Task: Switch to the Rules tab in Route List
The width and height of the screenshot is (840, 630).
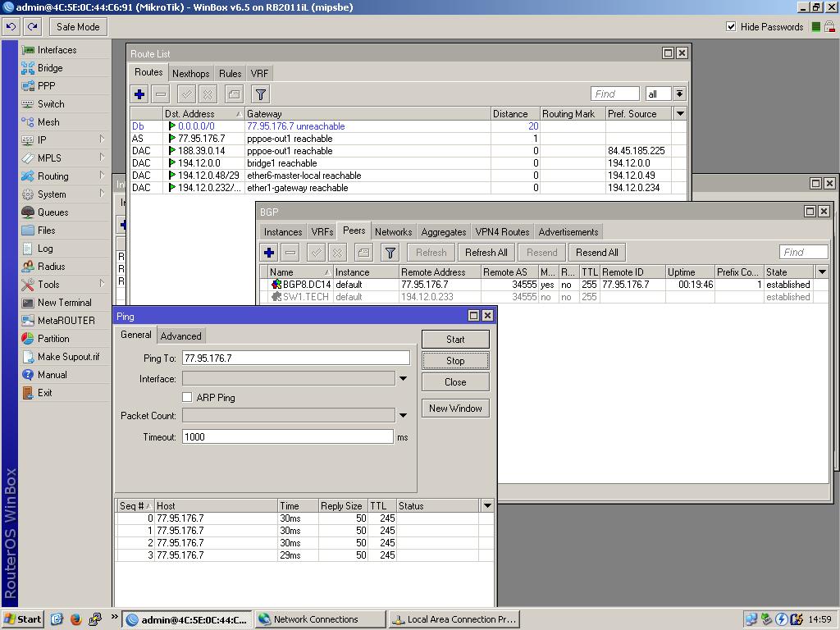Action: click(x=230, y=73)
